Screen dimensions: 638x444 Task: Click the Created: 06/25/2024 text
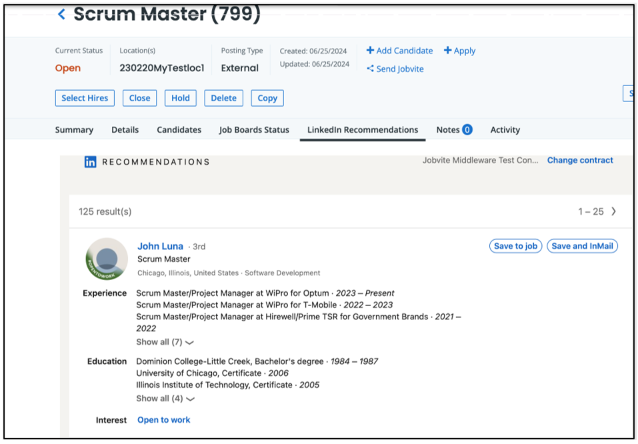[313, 51]
